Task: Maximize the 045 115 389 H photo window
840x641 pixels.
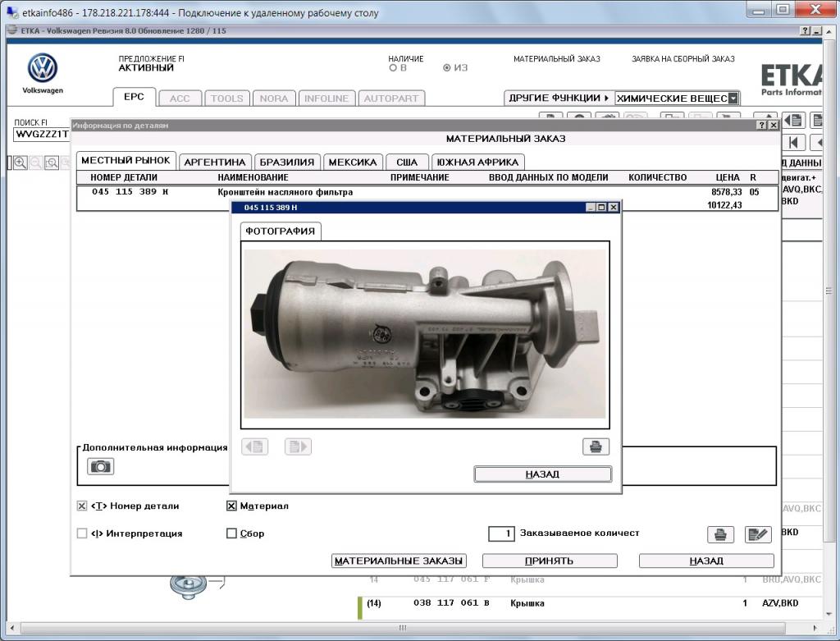Action: pos(601,208)
